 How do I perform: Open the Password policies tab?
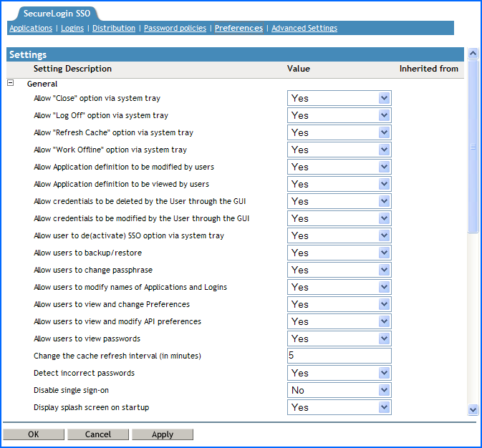175,28
